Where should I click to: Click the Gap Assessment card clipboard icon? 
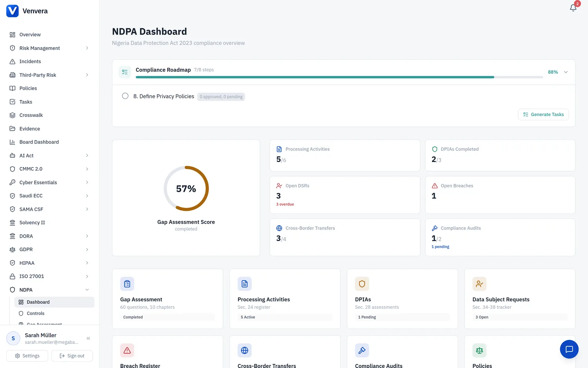(x=127, y=284)
